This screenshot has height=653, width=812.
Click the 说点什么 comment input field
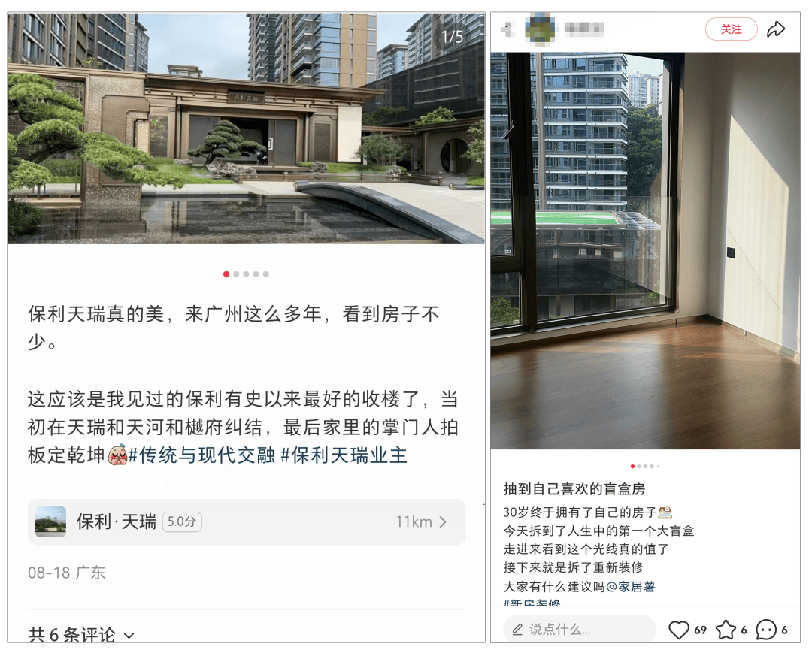[580, 630]
